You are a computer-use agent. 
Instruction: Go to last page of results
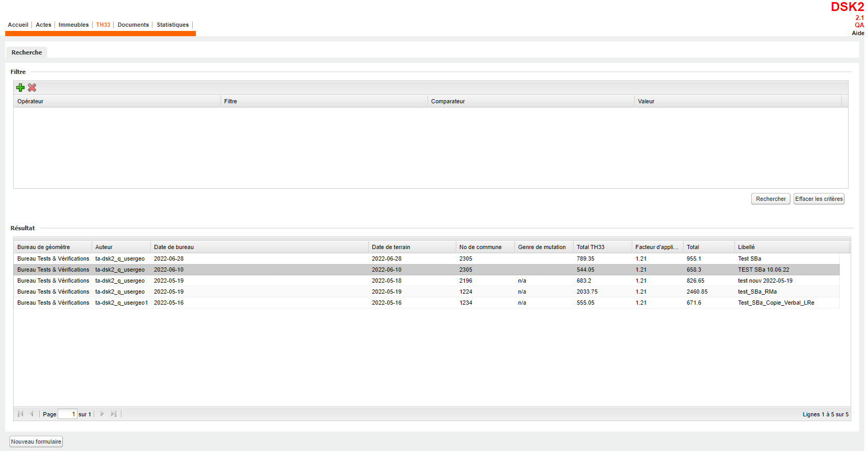pos(113,414)
